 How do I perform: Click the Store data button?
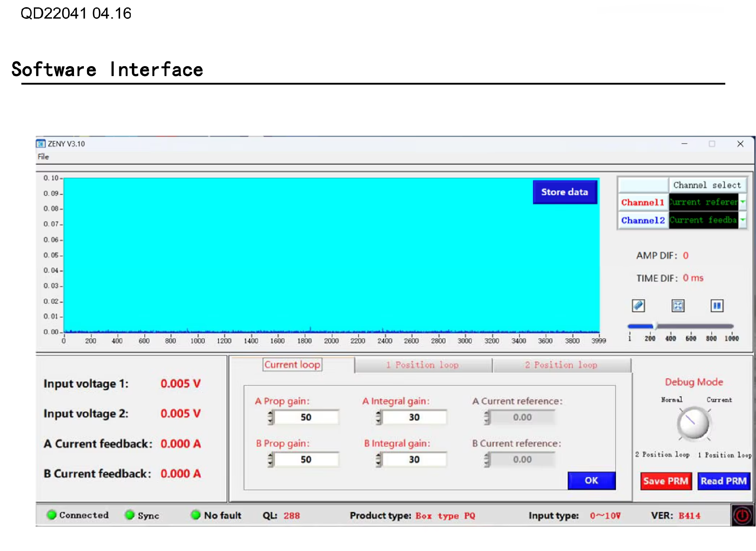565,192
